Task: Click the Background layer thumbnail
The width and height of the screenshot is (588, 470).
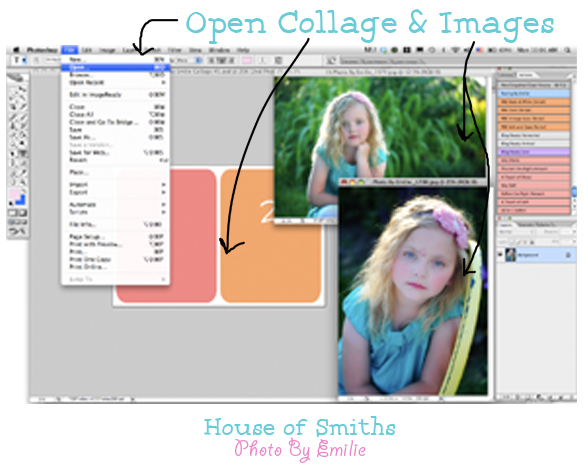Action: coord(511,255)
